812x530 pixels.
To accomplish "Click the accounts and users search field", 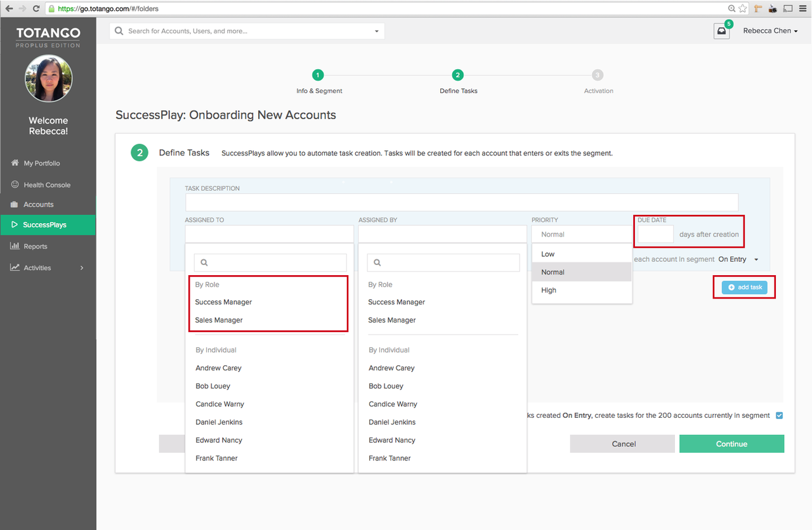I will (x=247, y=31).
